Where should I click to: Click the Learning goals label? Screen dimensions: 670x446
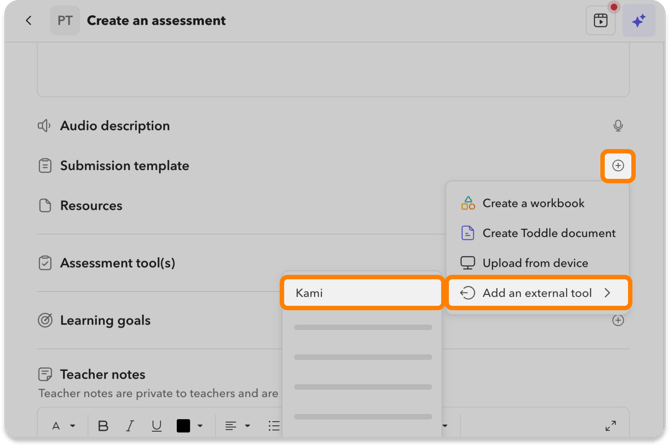105,320
